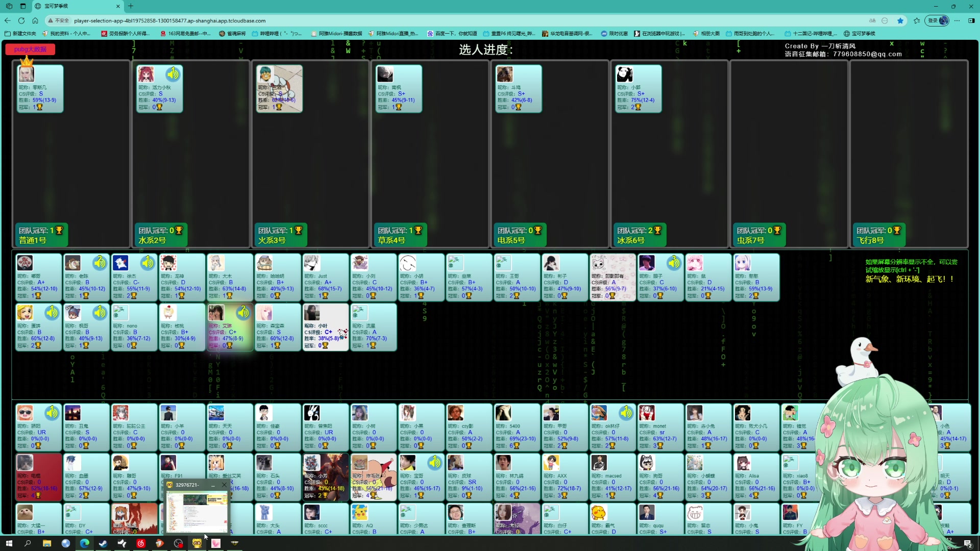Viewport: 980px width, 551px height.
Task: Click the 血墨 player avatar
Action: tap(72, 463)
